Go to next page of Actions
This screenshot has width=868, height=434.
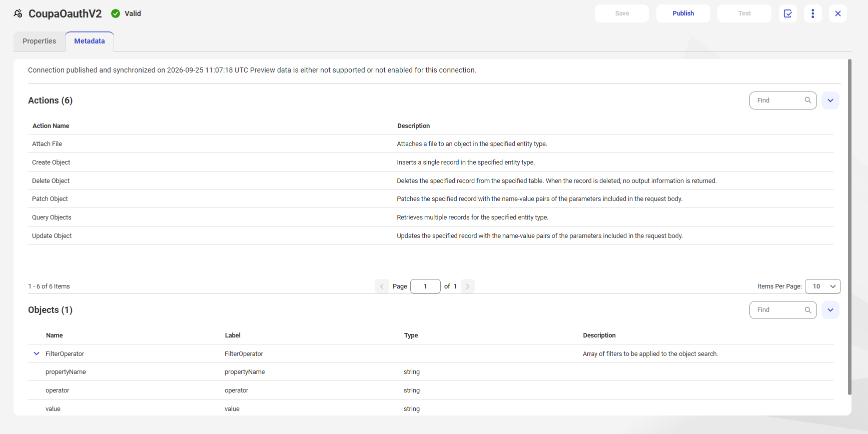468,286
